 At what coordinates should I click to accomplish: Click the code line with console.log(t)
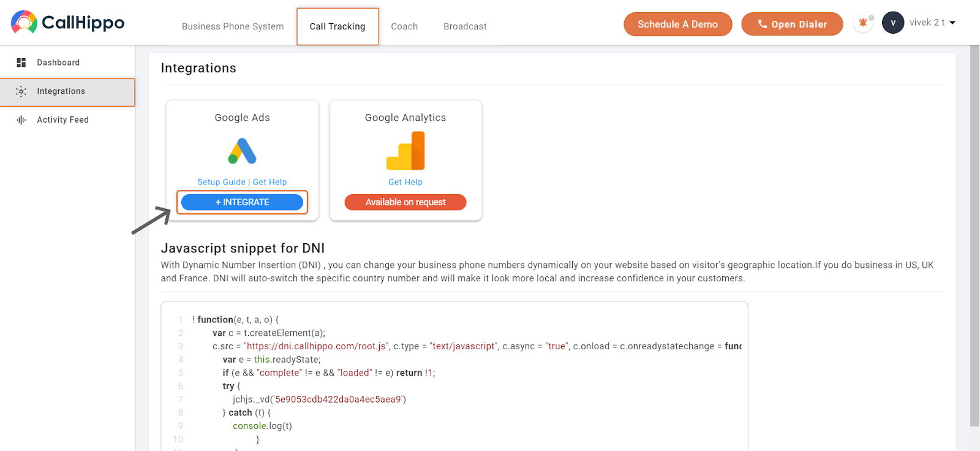click(262, 426)
